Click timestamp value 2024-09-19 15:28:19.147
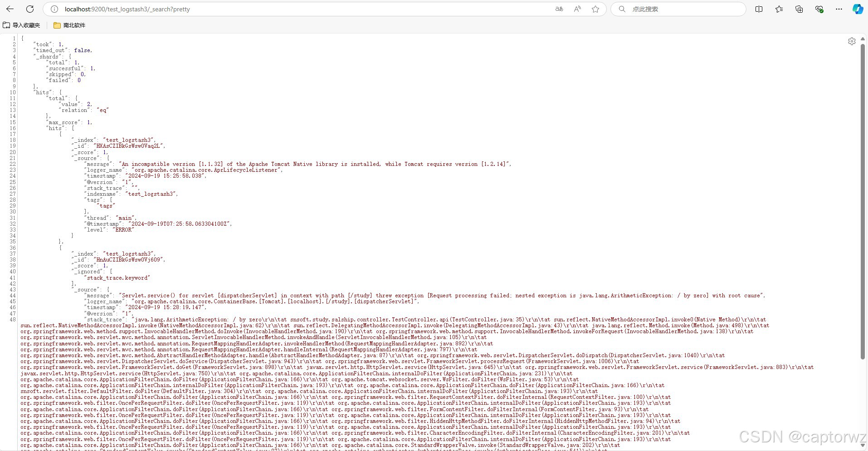This screenshot has width=868, height=451. tap(165, 307)
